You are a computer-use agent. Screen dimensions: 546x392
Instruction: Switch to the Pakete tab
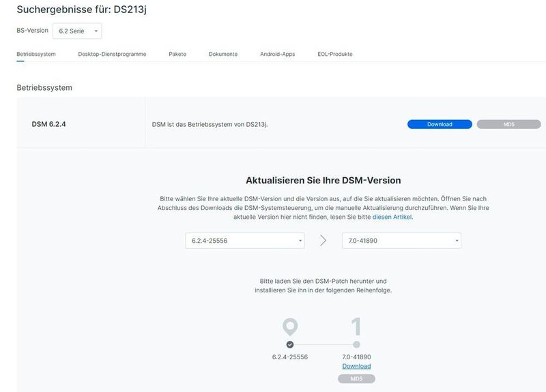[x=177, y=54]
